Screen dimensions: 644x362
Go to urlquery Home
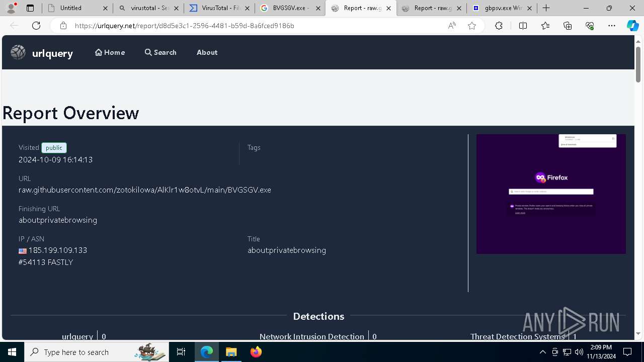[x=110, y=52]
